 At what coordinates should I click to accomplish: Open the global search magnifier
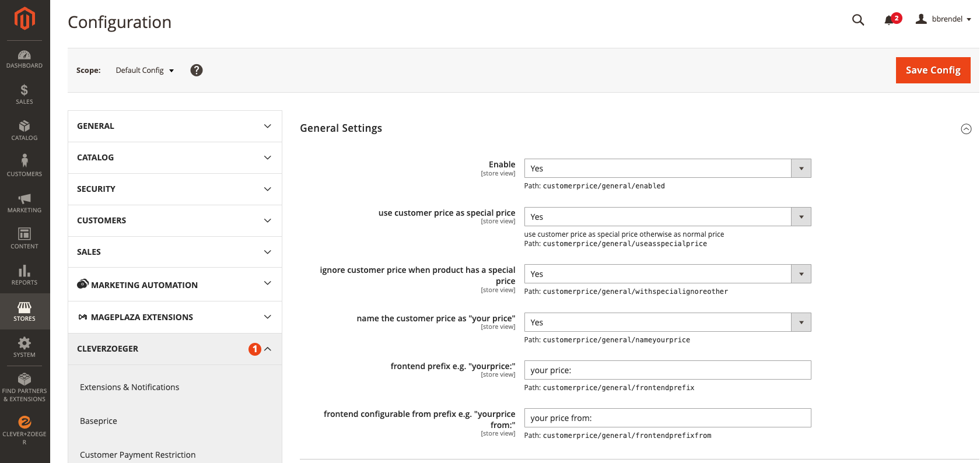(858, 20)
